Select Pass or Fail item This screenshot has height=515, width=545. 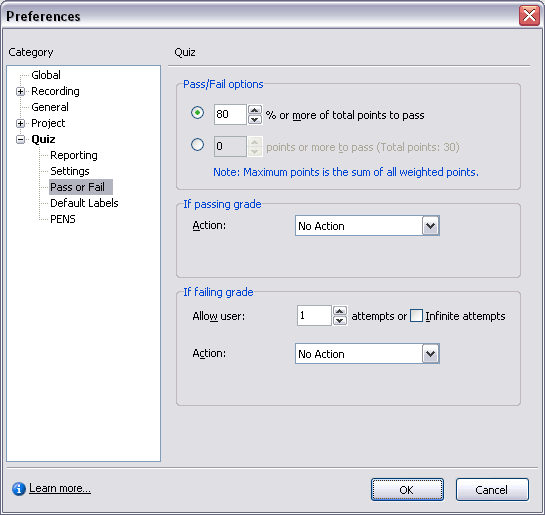pyautogui.click(x=81, y=187)
